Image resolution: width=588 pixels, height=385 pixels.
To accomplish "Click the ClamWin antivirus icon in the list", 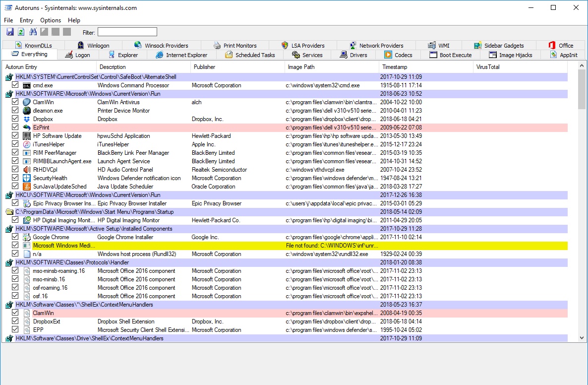I will (26, 102).
